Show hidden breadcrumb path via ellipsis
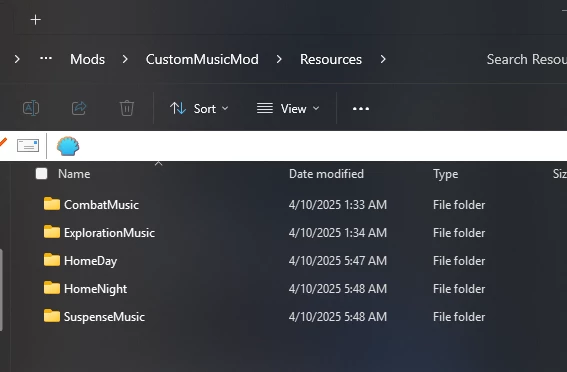The height and width of the screenshot is (372, 567). point(46,58)
